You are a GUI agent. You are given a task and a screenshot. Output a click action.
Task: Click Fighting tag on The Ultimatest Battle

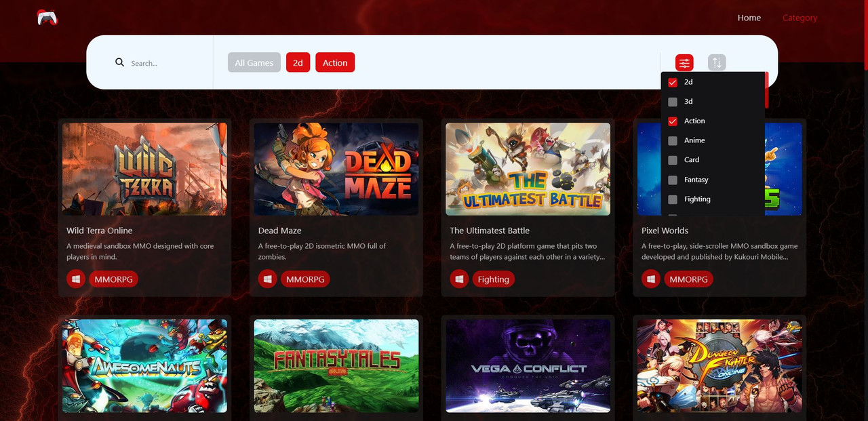493,279
